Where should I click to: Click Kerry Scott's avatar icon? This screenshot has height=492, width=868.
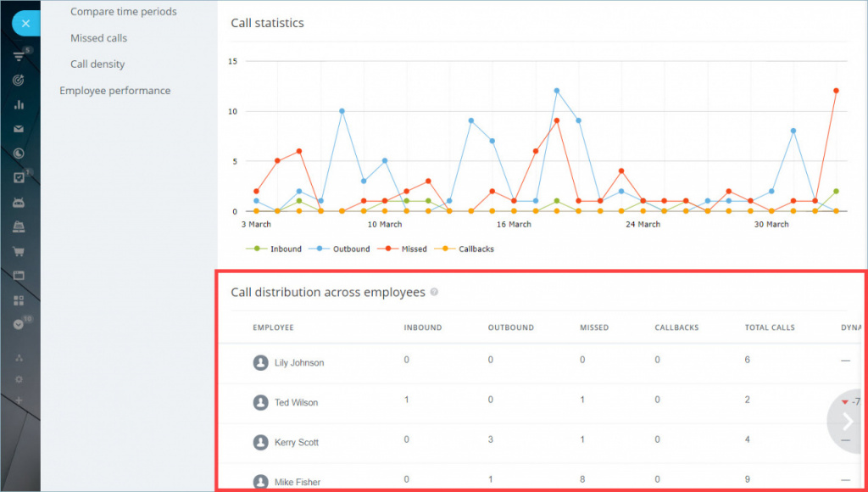click(261, 443)
